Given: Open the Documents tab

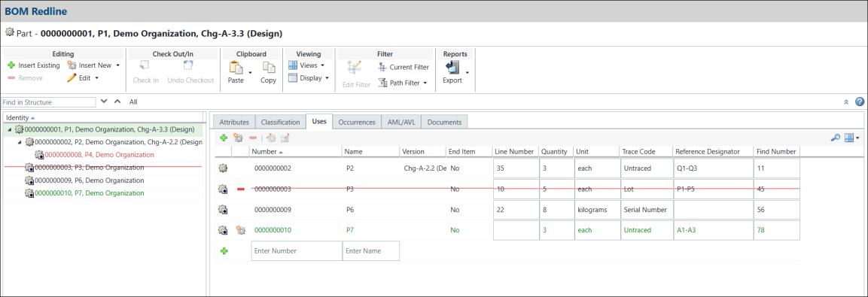Looking at the screenshot, I should pyautogui.click(x=444, y=123).
